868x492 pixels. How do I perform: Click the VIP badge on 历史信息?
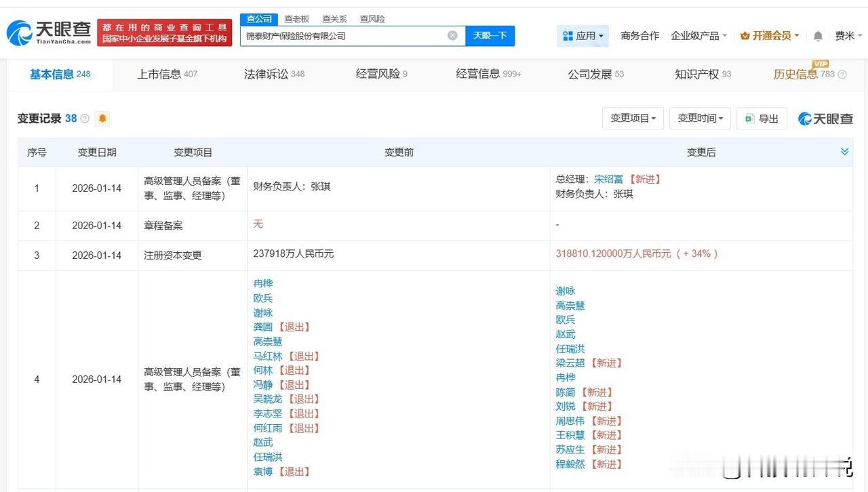(x=821, y=64)
